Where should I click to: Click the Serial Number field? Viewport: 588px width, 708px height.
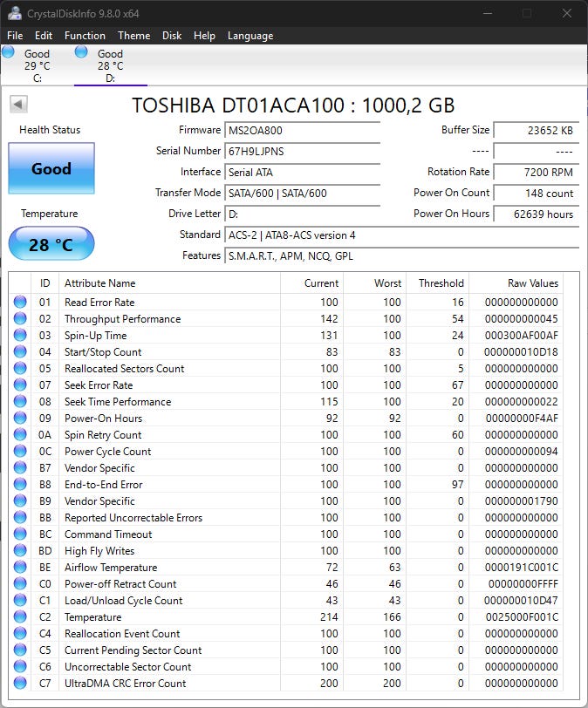tap(303, 151)
